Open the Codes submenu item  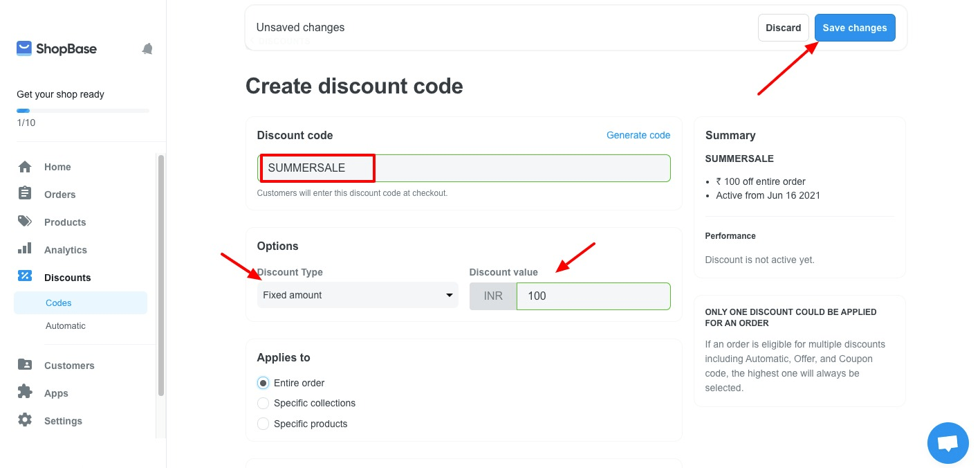(x=80, y=303)
